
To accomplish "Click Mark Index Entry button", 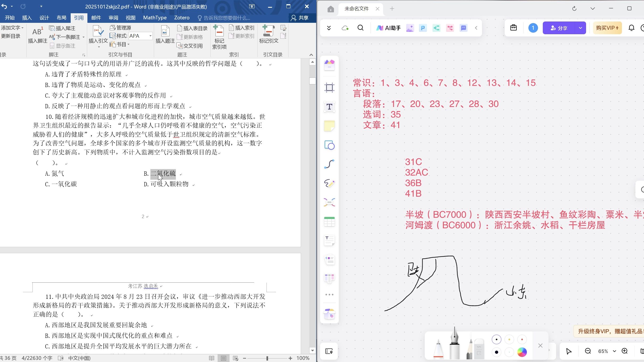I will 219,37.
